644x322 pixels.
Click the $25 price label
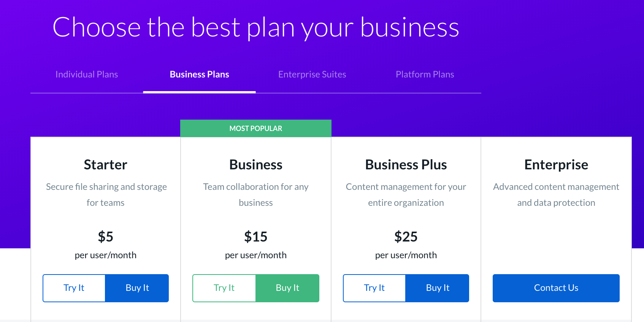coord(406,237)
